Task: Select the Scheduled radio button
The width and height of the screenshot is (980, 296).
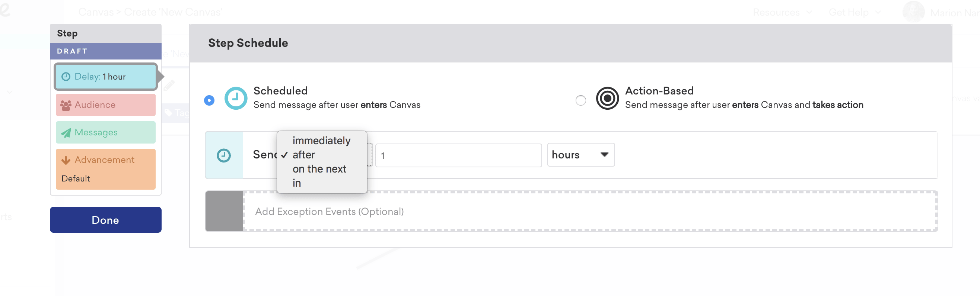Action: 209,100
